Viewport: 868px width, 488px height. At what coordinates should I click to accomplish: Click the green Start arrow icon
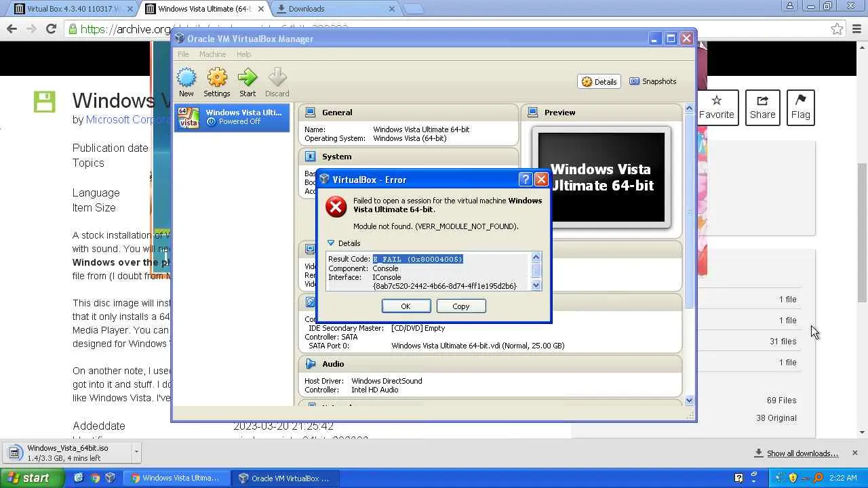[x=248, y=78]
